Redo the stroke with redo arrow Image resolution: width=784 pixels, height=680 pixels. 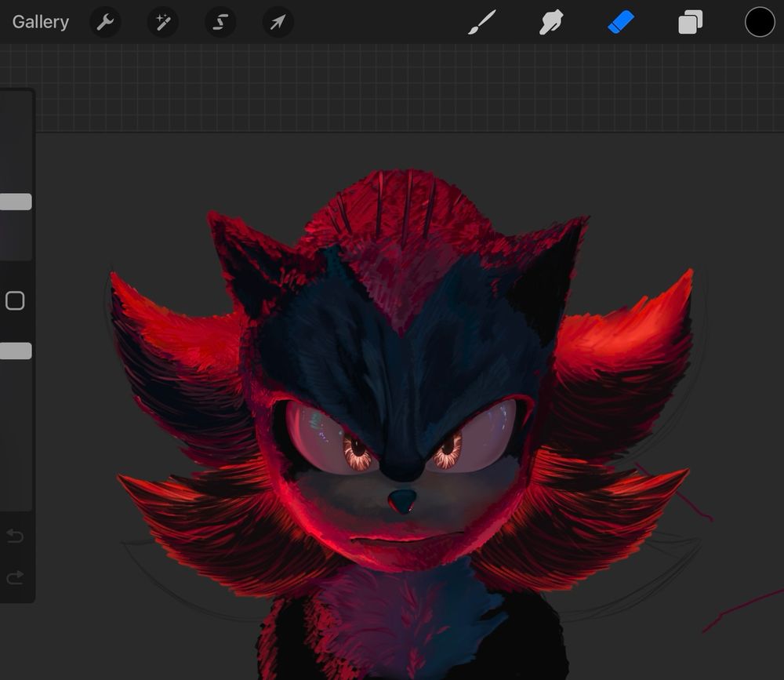click(15, 577)
